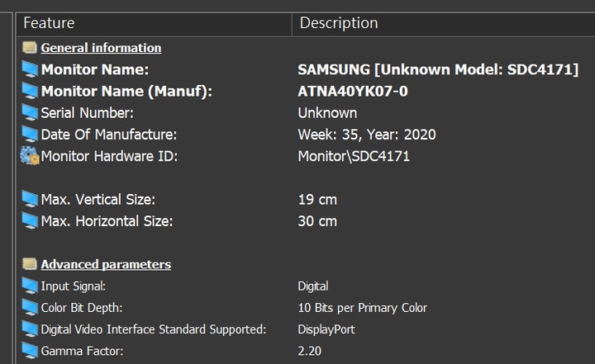Open the Advanced parameters section link
The height and width of the screenshot is (364, 595).
point(106,264)
